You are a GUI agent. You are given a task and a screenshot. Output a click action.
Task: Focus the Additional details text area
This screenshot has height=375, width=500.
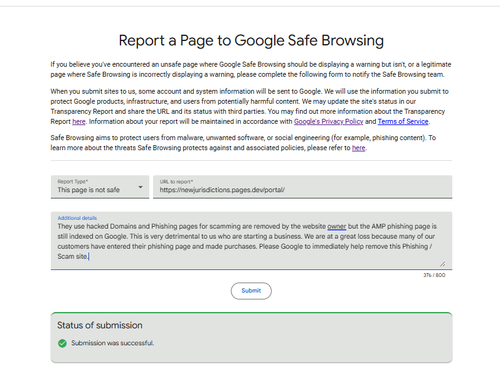pyautogui.click(x=251, y=241)
